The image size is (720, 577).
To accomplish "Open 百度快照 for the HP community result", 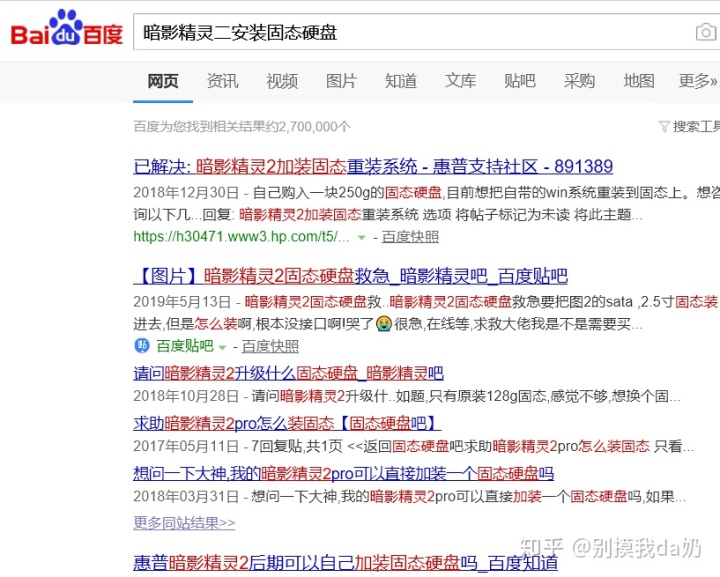I will 410,237.
